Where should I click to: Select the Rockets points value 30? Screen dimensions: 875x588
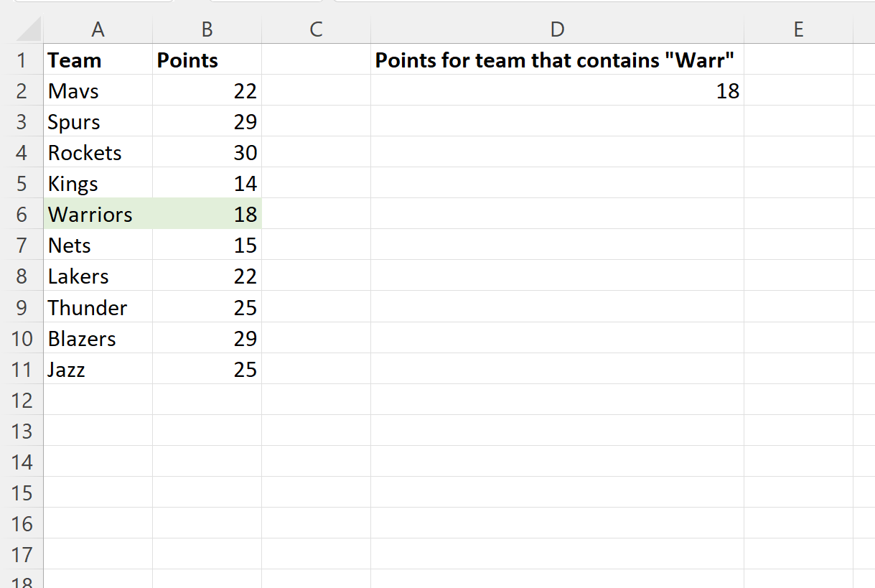tap(207, 152)
